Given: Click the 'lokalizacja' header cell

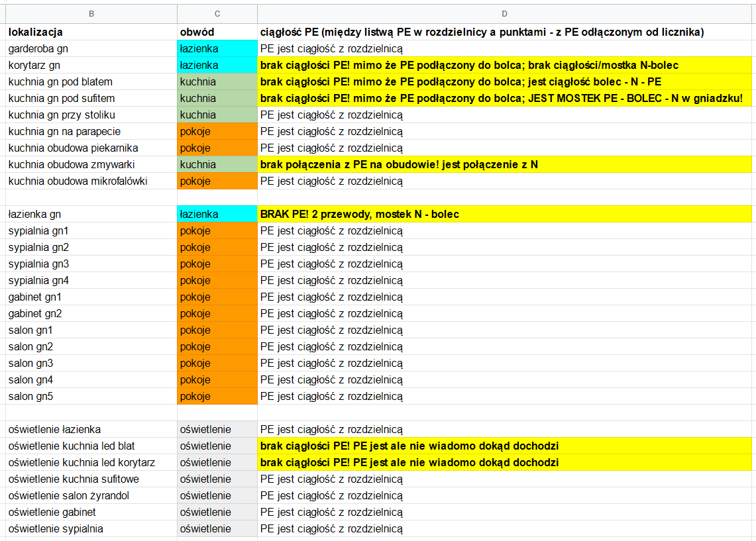Looking at the screenshot, I should [91, 32].
